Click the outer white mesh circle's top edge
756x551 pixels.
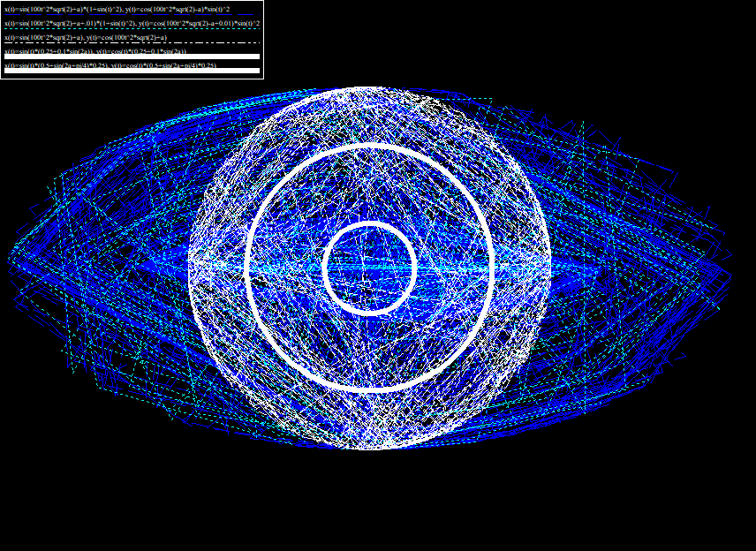tap(370, 88)
